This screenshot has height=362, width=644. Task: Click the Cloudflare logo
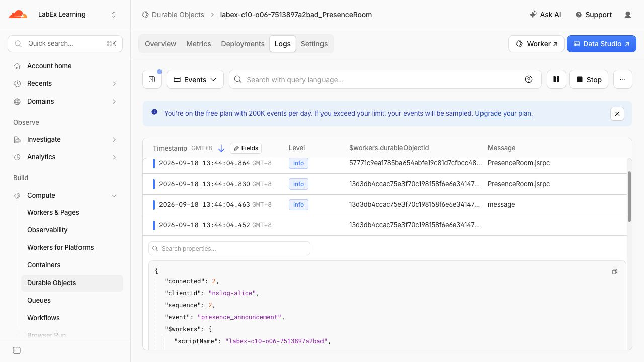click(18, 15)
